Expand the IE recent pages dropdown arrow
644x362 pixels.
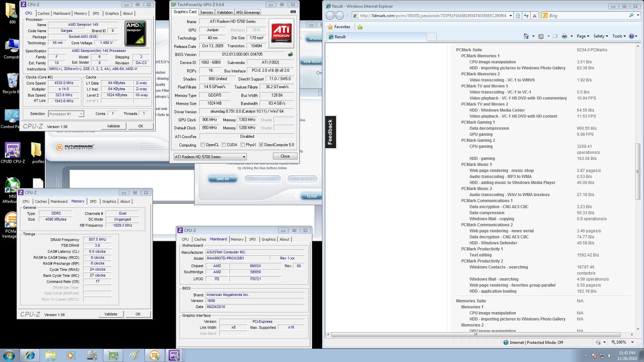(347, 16)
